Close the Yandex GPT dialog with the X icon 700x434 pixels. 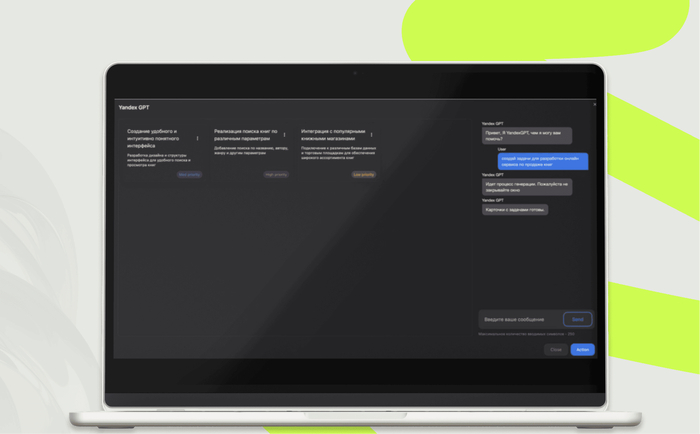594,104
